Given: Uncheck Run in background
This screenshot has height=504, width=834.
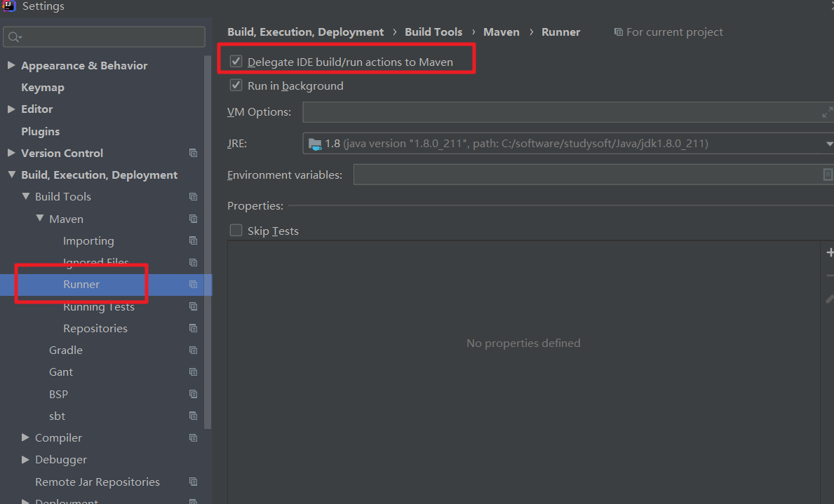Looking at the screenshot, I should 236,86.
